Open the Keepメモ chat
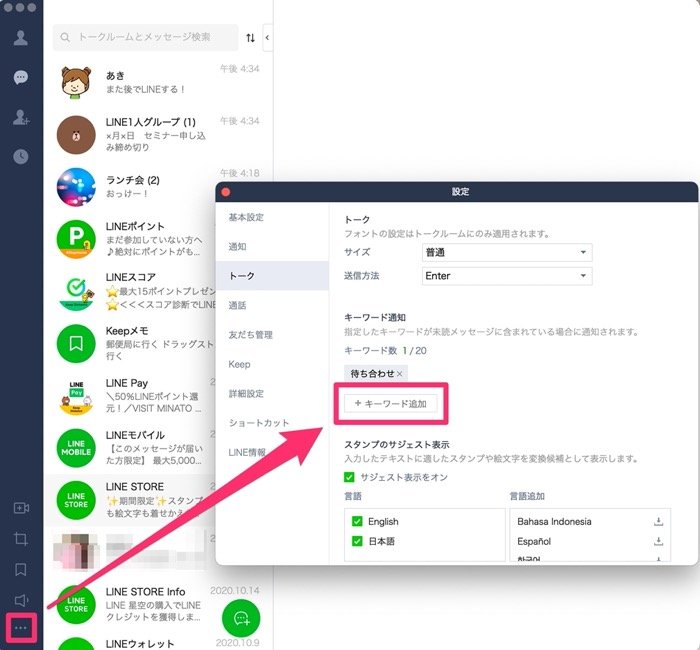Screen dimensions: 700x650 click(130, 343)
